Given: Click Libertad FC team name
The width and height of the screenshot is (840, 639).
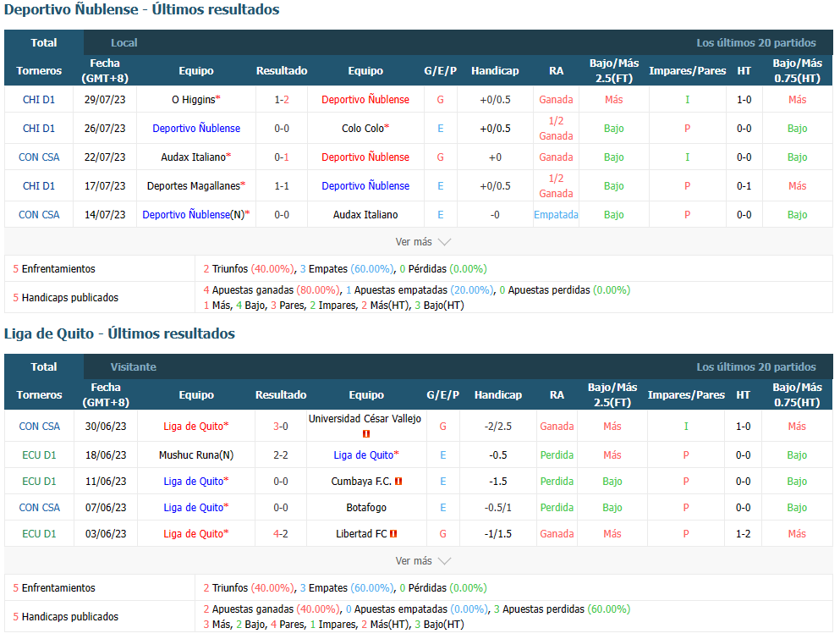Looking at the screenshot, I should point(361,534).
